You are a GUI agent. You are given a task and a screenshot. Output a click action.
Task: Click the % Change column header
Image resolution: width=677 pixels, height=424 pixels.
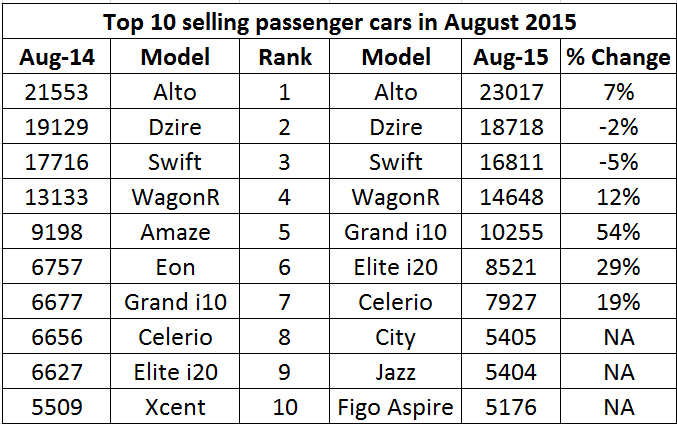click(x=617, y=57)
